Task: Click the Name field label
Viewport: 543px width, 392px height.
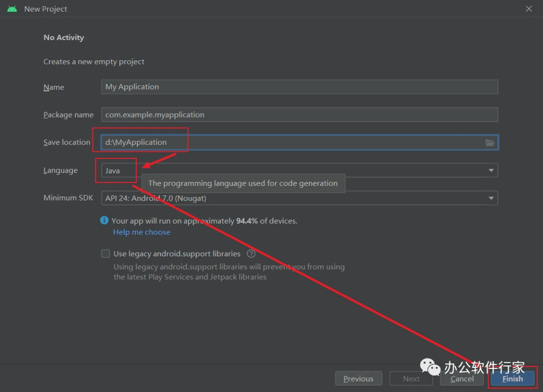Action: [54, 87]
